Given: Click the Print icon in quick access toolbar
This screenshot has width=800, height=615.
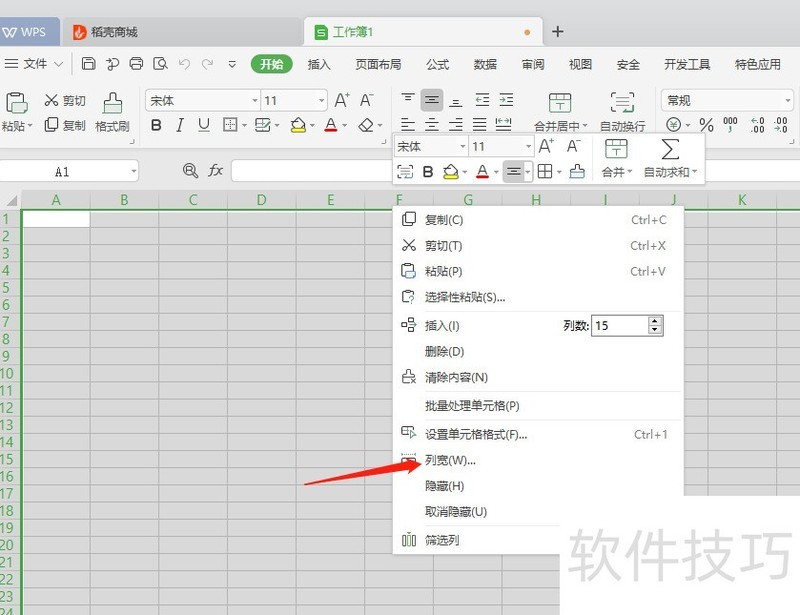Looking at the screenshot, I should [x=136, y=64].
